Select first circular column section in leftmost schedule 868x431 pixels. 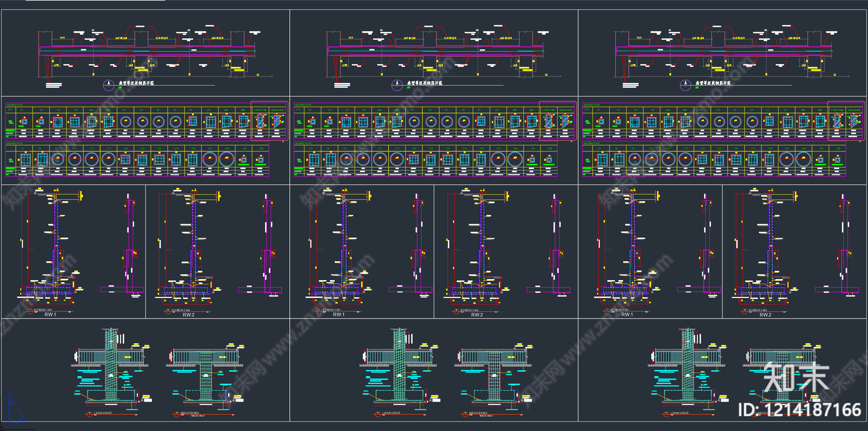click(125, 122)
